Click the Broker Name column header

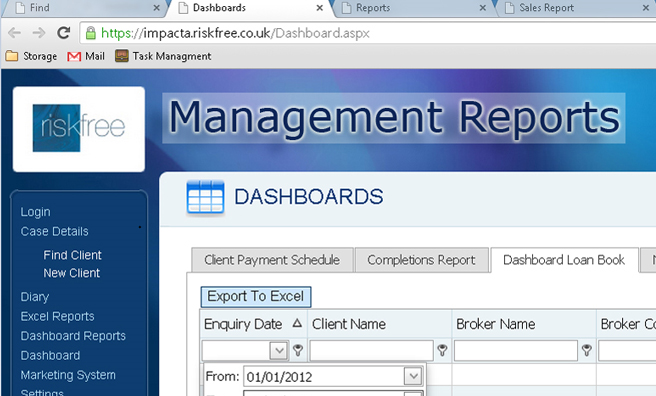click(x=524, y=324)
